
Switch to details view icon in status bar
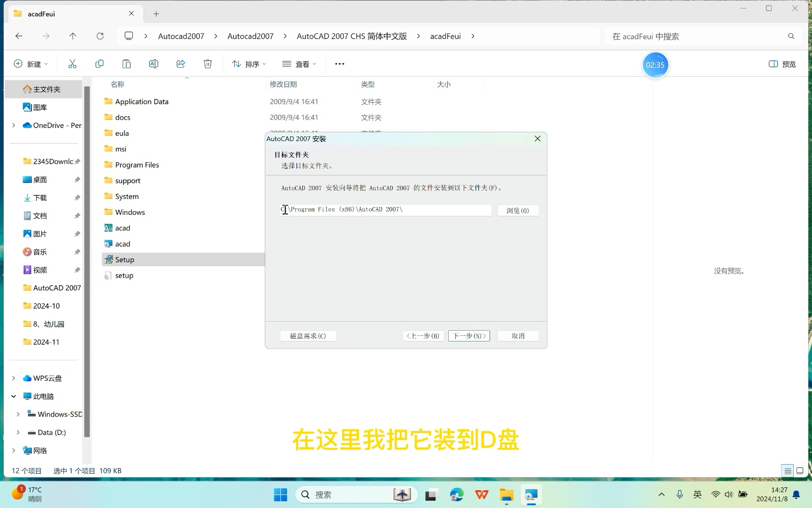(x=788, y=471)
